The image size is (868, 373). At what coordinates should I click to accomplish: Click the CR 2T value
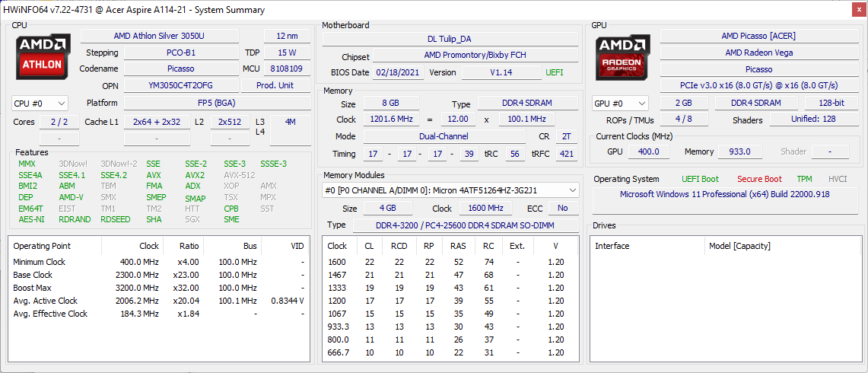click(x=566, y=136)
